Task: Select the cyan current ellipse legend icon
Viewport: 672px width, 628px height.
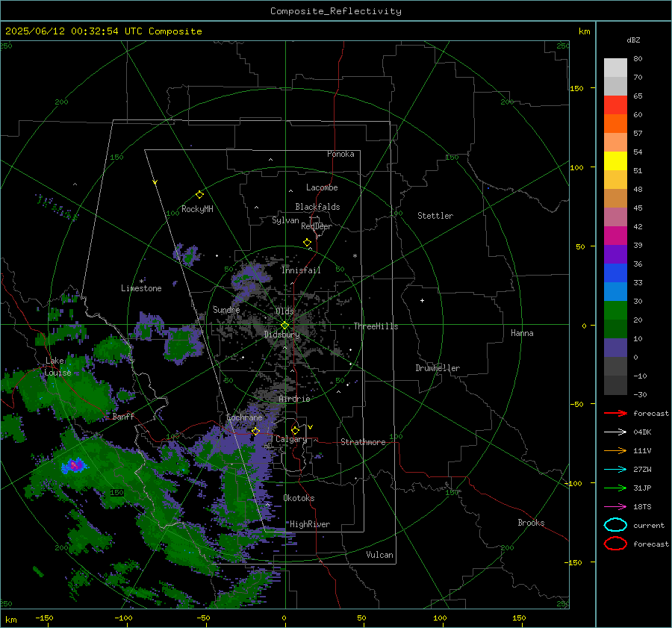Action: (615, 525)
